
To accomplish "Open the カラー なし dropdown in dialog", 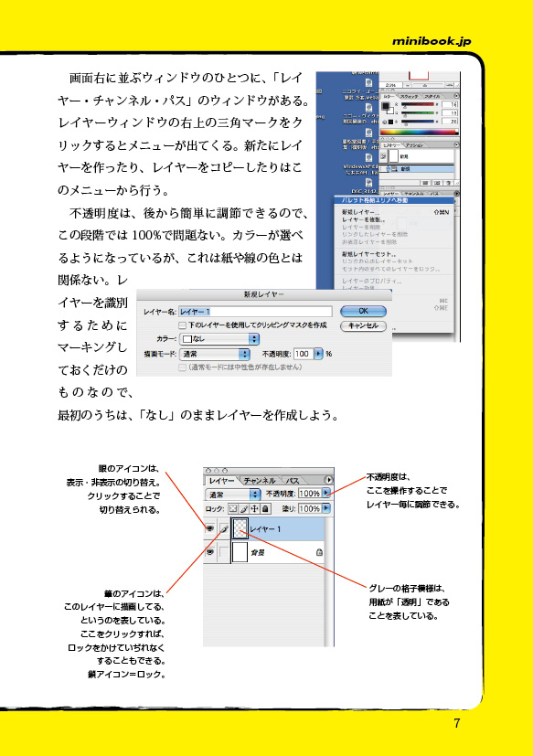I will coord(219,339).
